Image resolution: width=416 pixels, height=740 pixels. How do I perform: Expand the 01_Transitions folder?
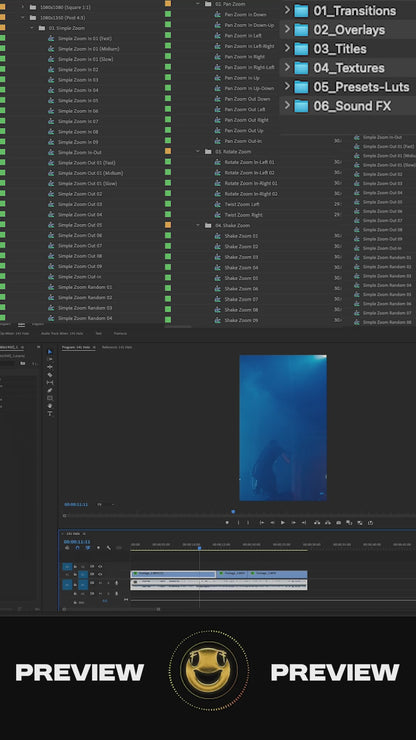click(287, 10)
